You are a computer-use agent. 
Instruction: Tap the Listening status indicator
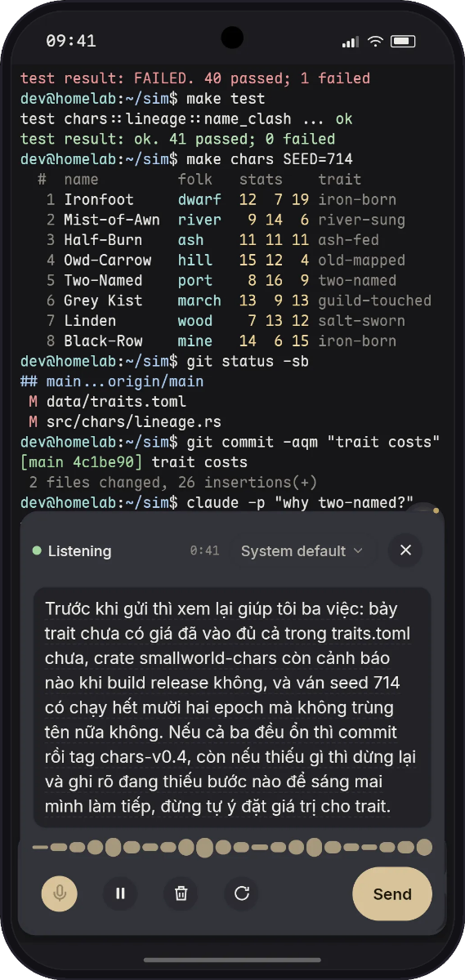tap(72, 551)
